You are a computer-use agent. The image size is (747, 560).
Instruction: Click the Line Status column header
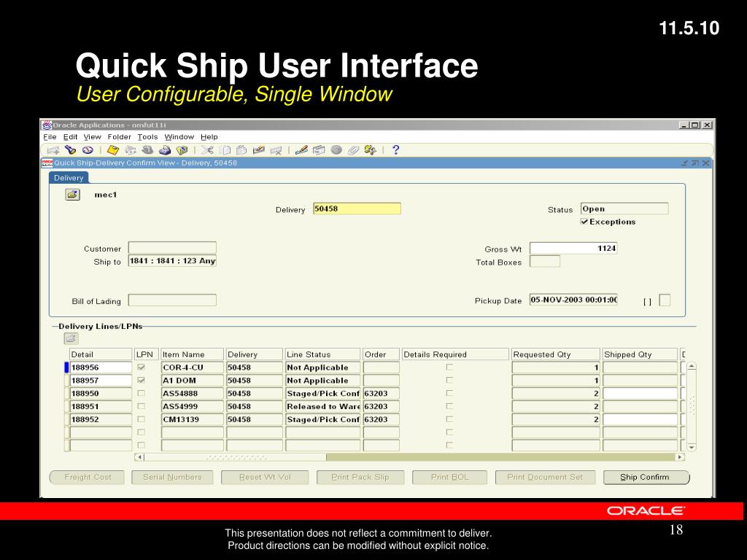point(322,354)
